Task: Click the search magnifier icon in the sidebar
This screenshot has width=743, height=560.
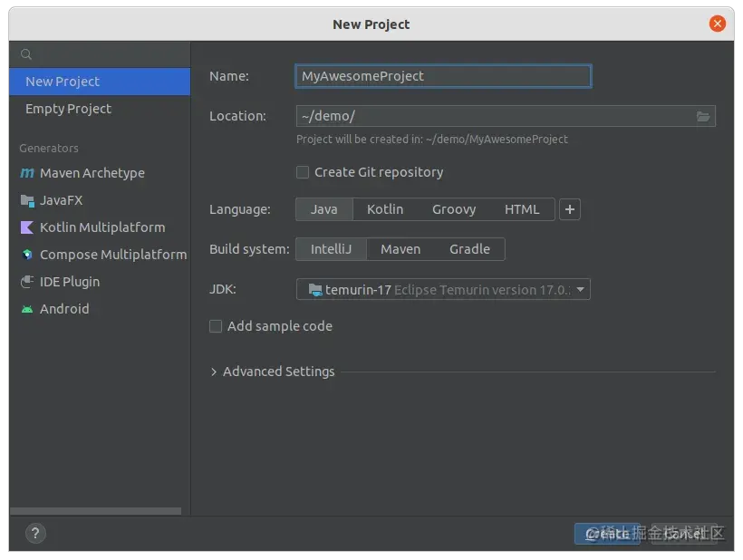Action: point(26,54)
